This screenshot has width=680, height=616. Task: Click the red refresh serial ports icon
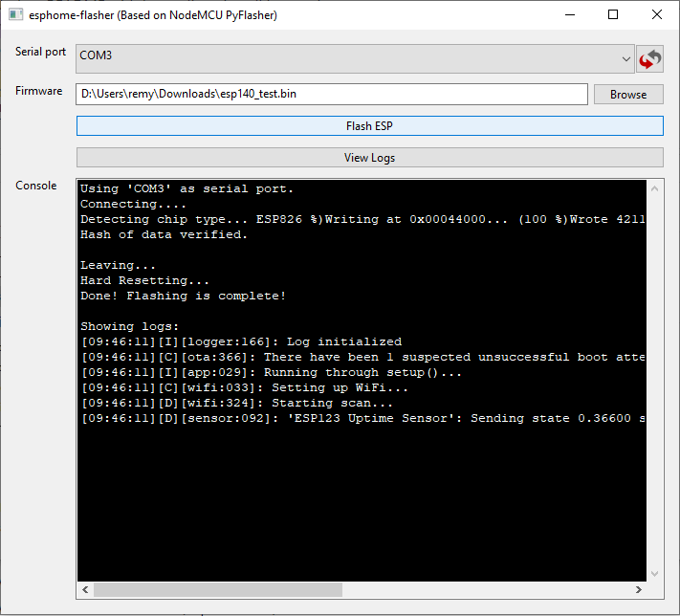pos(649,59)
